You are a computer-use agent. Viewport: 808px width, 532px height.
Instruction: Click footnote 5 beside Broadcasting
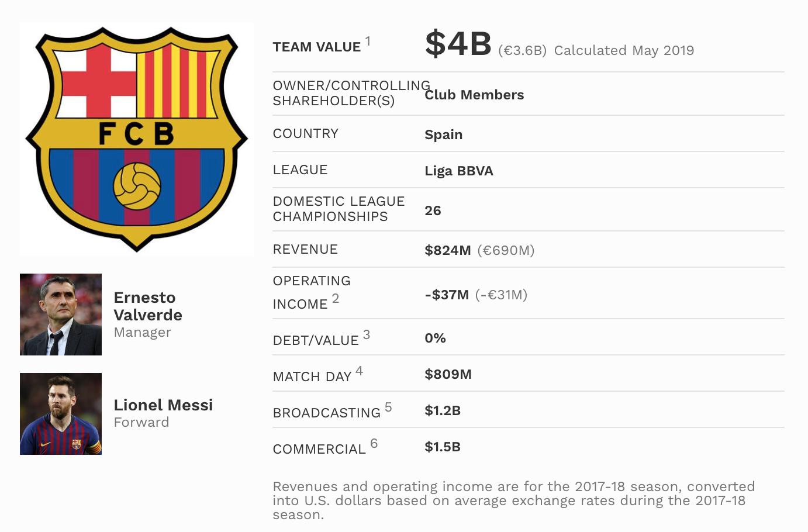pyautogui.click(x=388, y=407)
